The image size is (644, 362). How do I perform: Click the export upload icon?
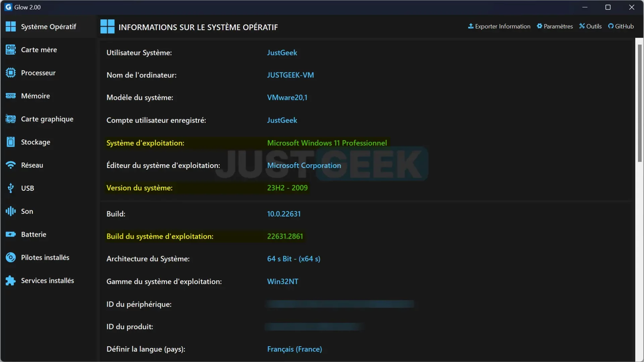click(471, 26)
